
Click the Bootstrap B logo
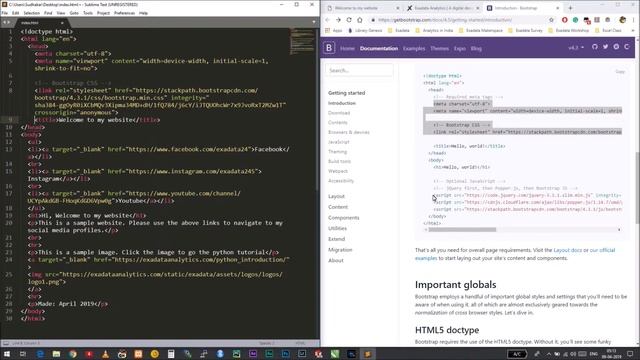coord(329,48)
